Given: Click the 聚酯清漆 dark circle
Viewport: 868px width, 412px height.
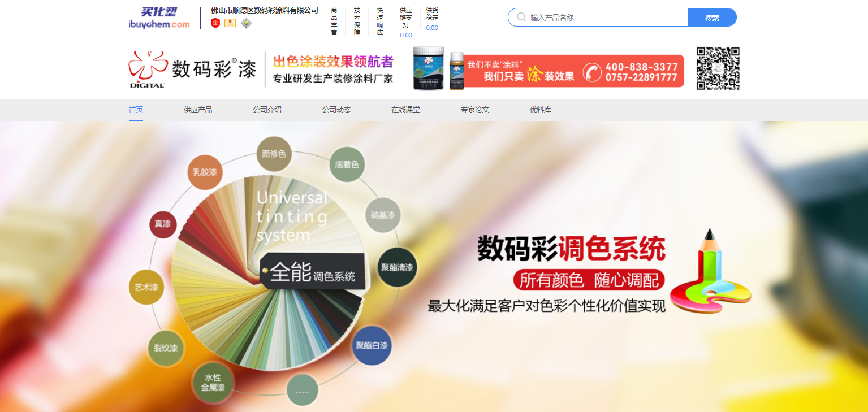Looking at the screenshot, I should click(x=397, y=267).
